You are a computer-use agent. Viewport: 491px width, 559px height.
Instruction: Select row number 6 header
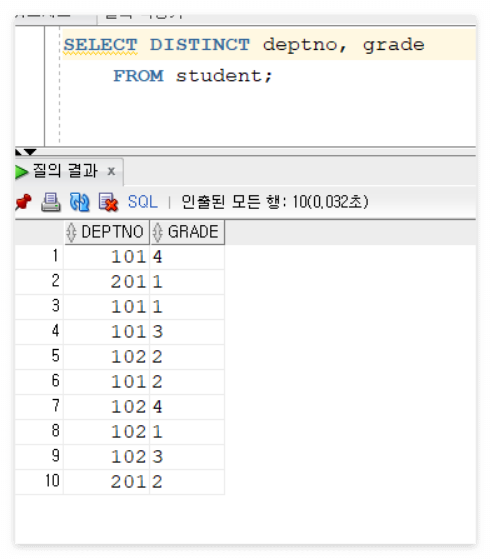click(x=39, y=381)
